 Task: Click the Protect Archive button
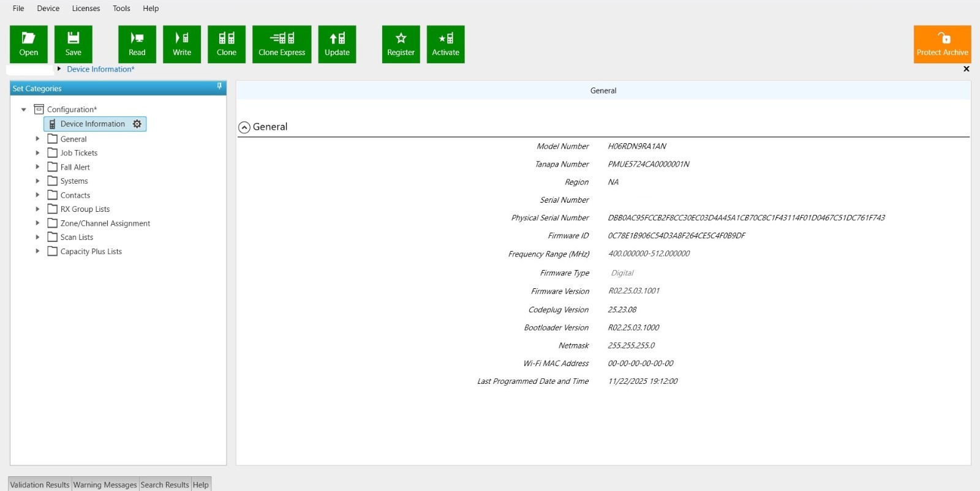pyautogui.click(x=942, y=44)
